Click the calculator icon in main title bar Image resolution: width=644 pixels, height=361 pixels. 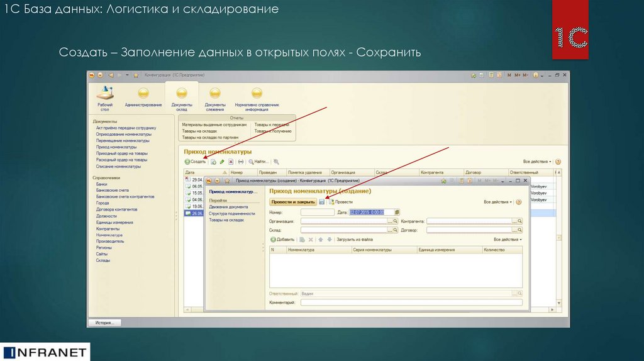(491, 75)
